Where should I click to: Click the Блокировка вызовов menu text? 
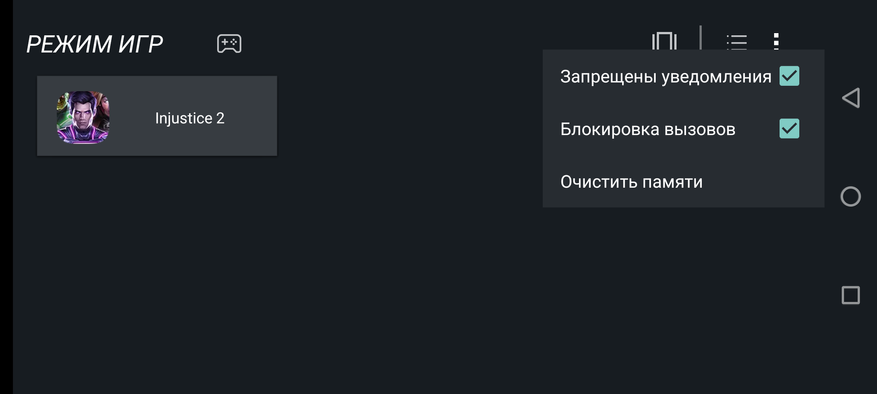point(648,129)
